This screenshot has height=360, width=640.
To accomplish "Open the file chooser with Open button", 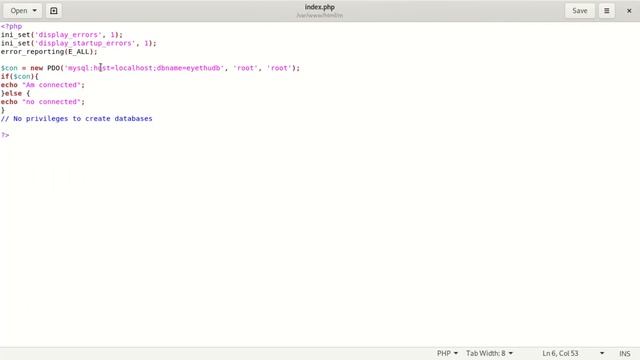I will click(x=19, y=11).
